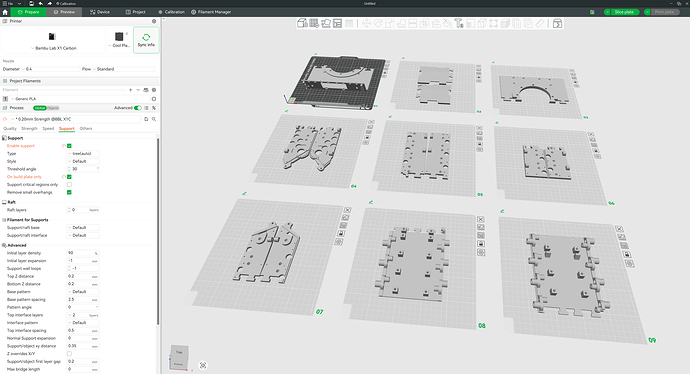Image resolution: width=690 pixels, height=374 pixels.
Task: Click the Arrange all objects icon
Action: coord(338,23)
